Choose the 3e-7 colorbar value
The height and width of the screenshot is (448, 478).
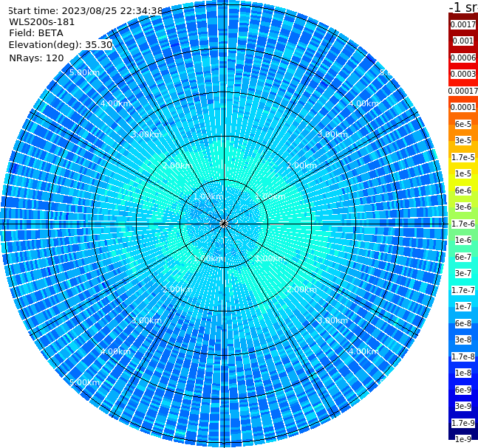tap(463, 273)
